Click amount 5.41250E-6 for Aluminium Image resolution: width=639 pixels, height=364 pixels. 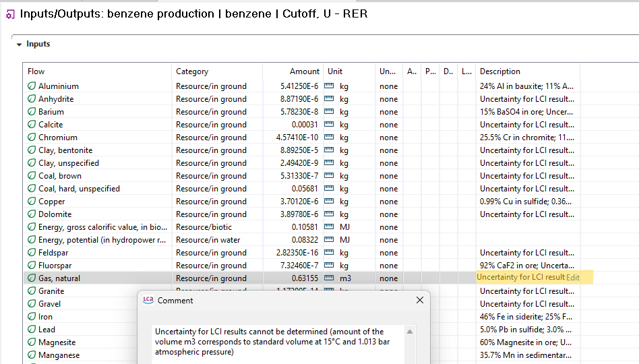coord(299,86)
